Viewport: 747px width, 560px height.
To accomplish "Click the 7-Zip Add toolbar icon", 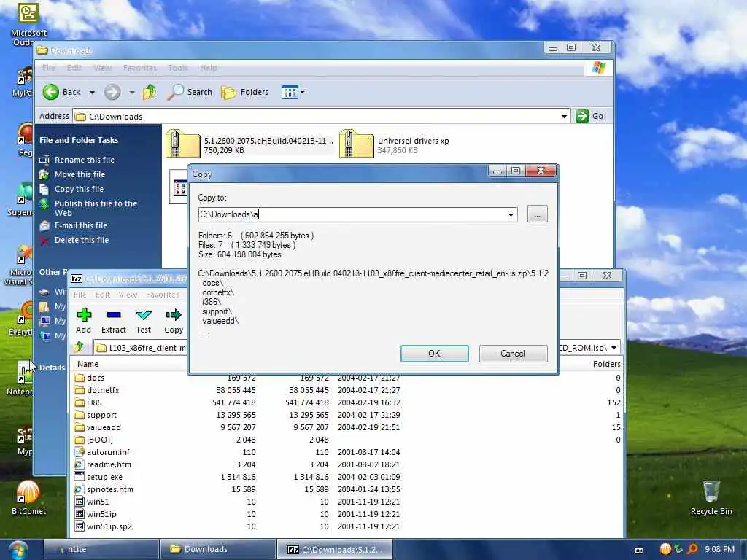I will [84, 321].
